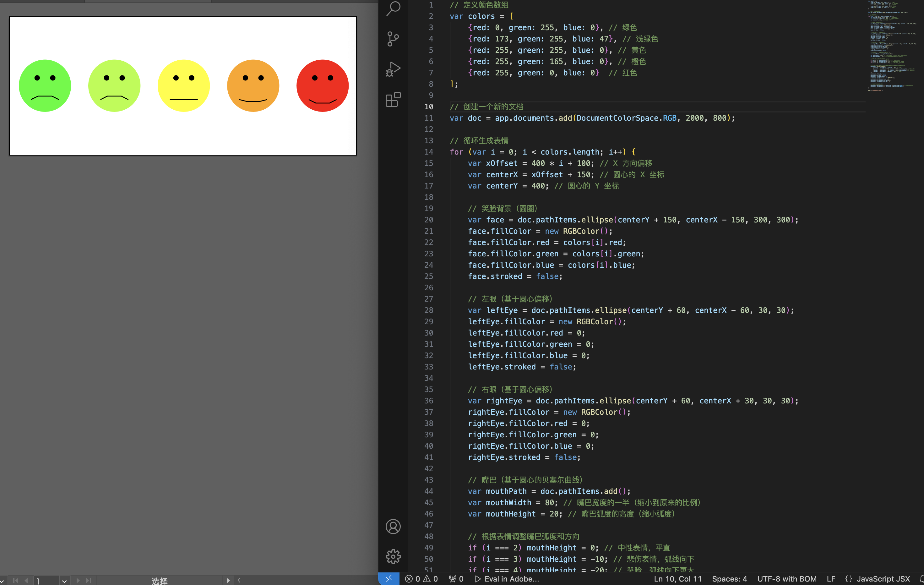This screenshot has width=924, height=585.
Task: Open encoding selector UTF-8 with BOM
Action: [x=787, y=579]
